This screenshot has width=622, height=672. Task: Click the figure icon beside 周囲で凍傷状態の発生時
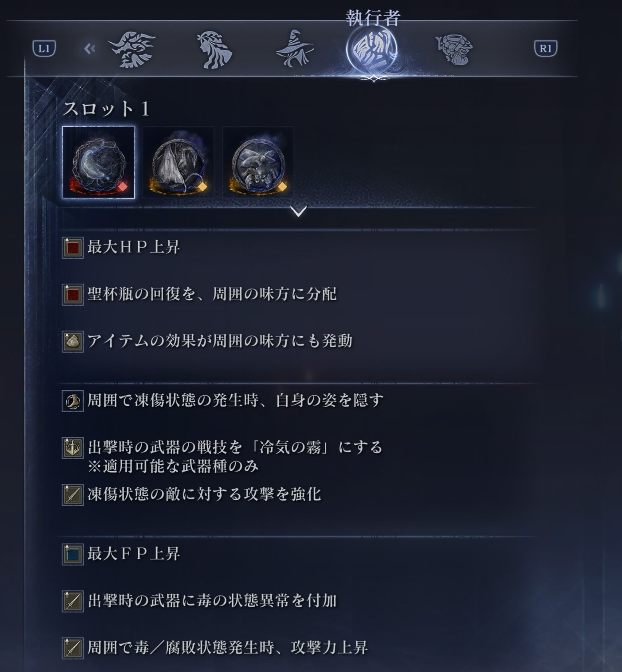73,401
